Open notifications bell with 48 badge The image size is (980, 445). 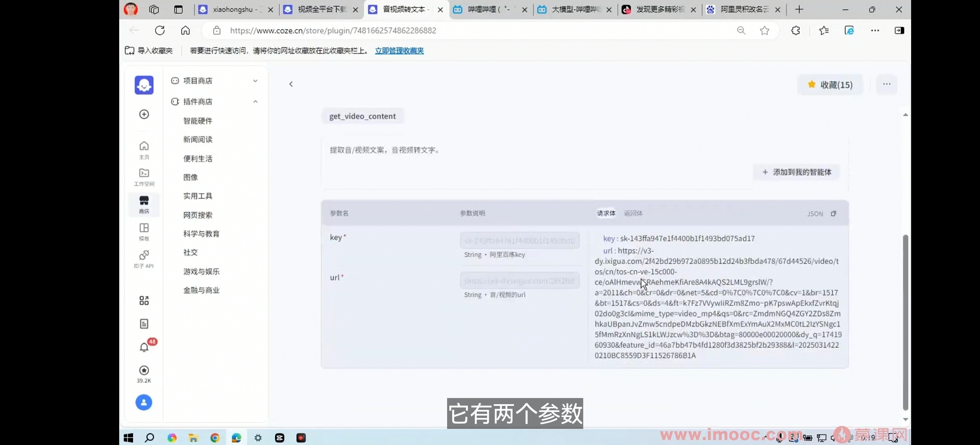[x=144, y=347]
